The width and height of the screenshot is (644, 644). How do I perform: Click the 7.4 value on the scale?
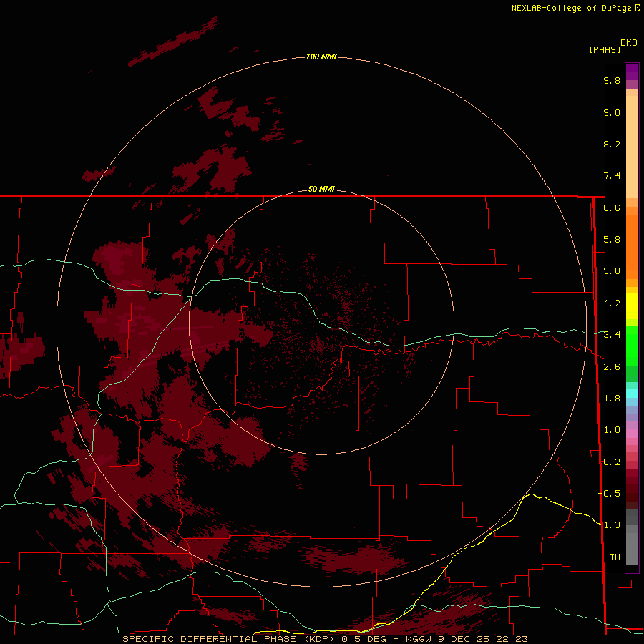612,176
